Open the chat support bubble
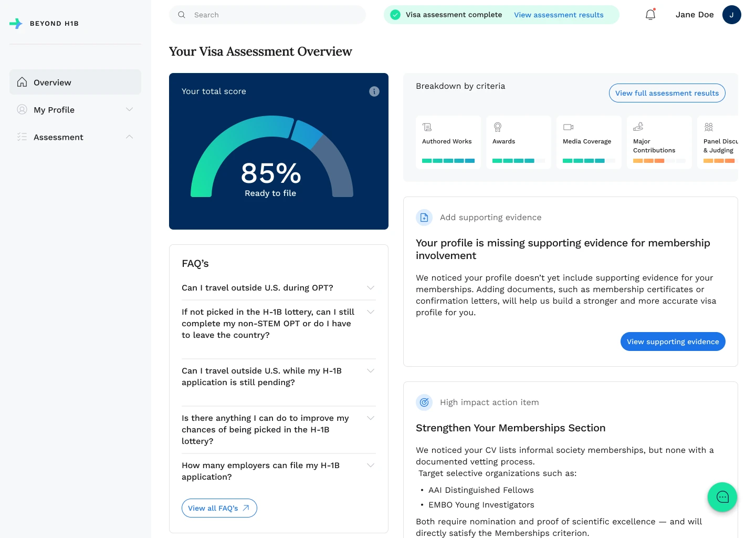Screen dimensions: 756x538 click(x=722, y=497)
